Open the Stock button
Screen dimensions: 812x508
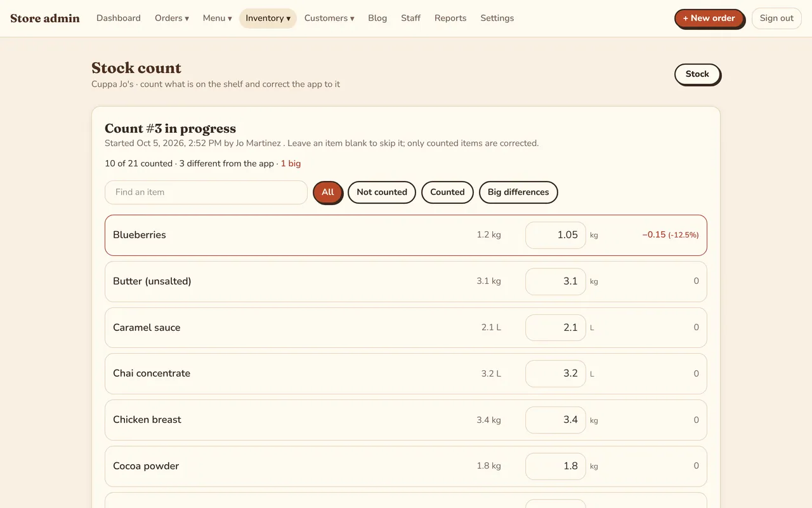point(697,74)
